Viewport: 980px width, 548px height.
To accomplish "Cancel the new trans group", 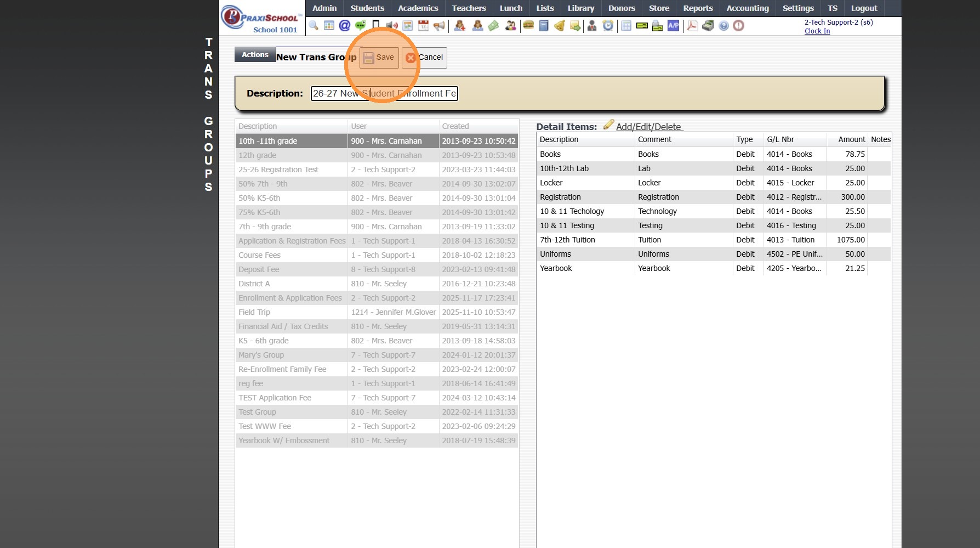I will (425, 58).
